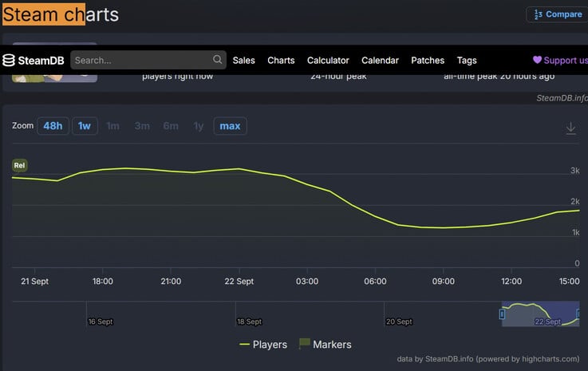
Task: Open the Patches menu item
Action: point(428,60)
